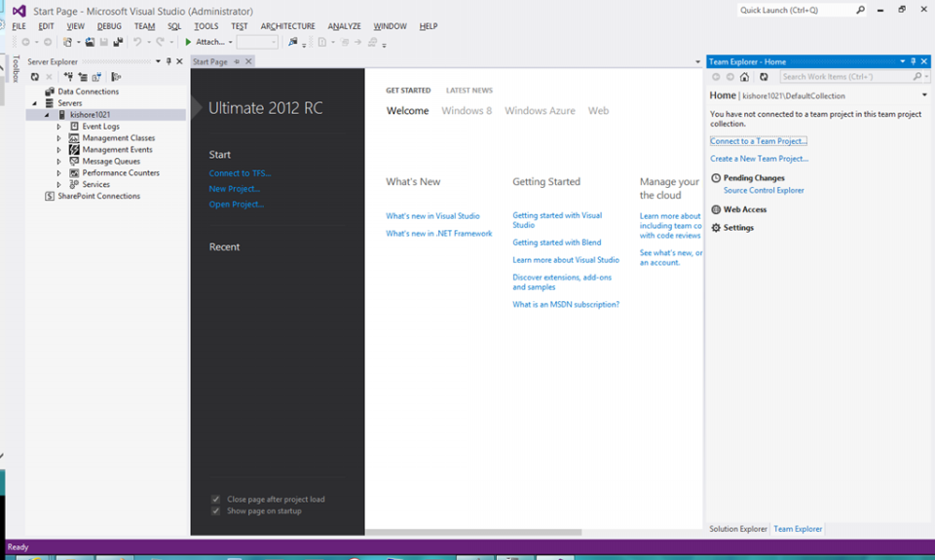Click Connect to Database icon in Server Explorer

click(68, 77)
